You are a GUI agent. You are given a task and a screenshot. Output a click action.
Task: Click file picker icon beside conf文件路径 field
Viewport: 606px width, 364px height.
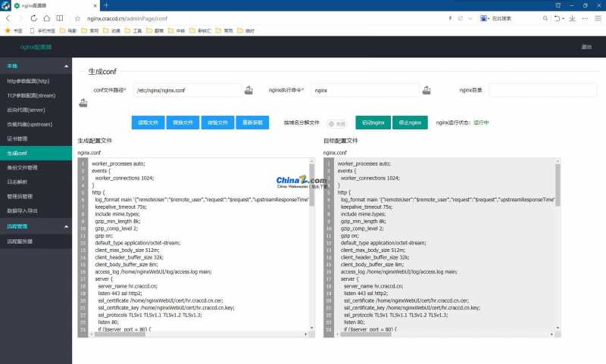coord(248,90)
